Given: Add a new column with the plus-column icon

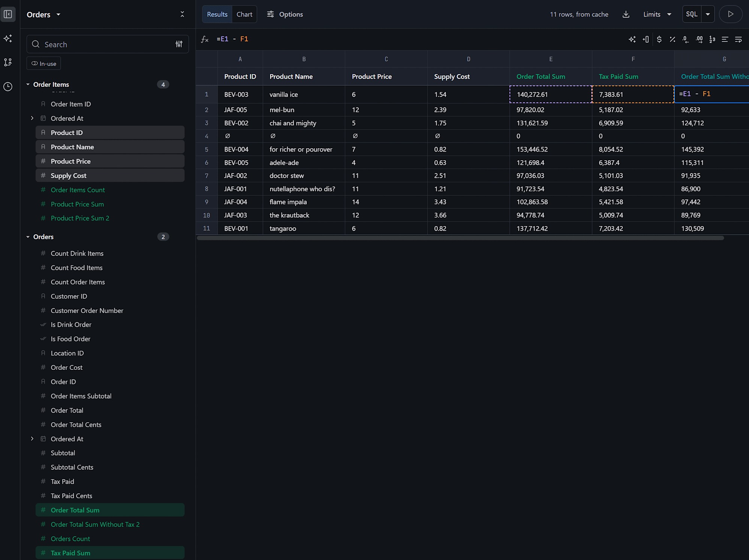Looking at the screenshot, I should point(646,39).
